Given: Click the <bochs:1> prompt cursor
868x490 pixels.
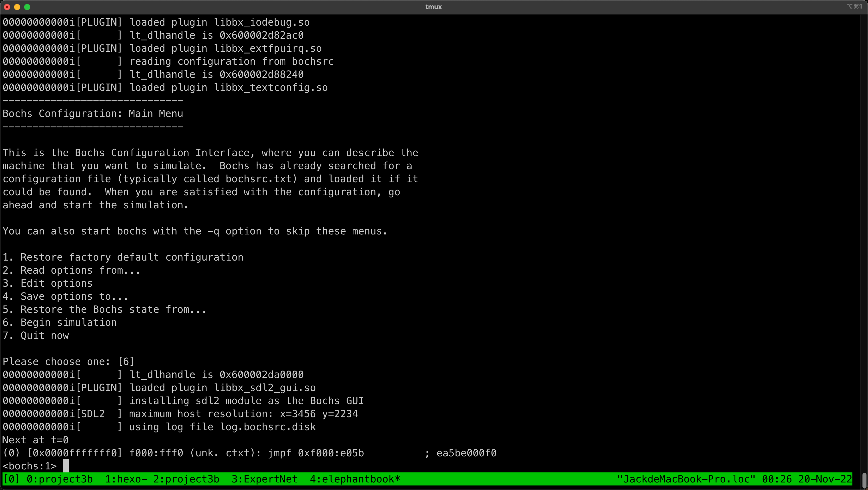Looking at the screenshot, I should (x=66, y=466).
